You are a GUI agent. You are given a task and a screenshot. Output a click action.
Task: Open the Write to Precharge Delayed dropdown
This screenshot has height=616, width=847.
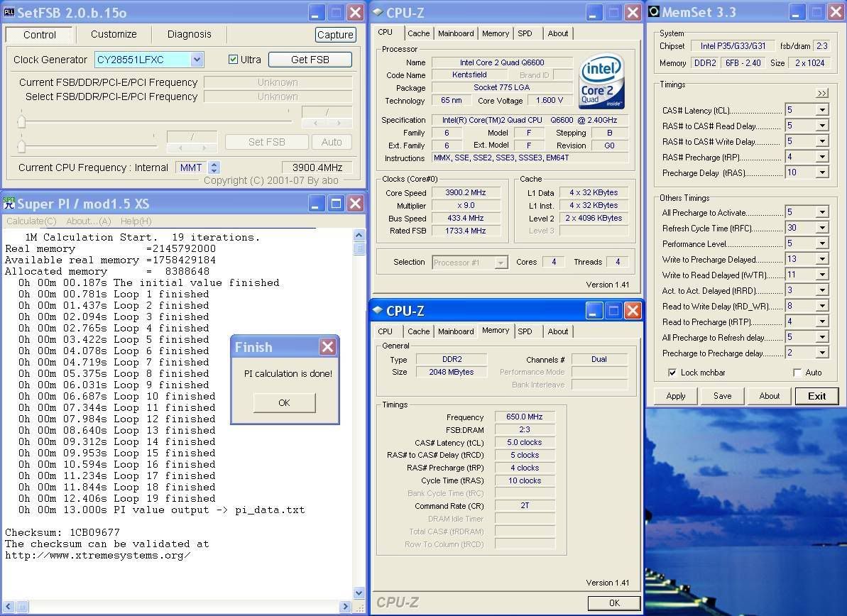tap(821, 259)
